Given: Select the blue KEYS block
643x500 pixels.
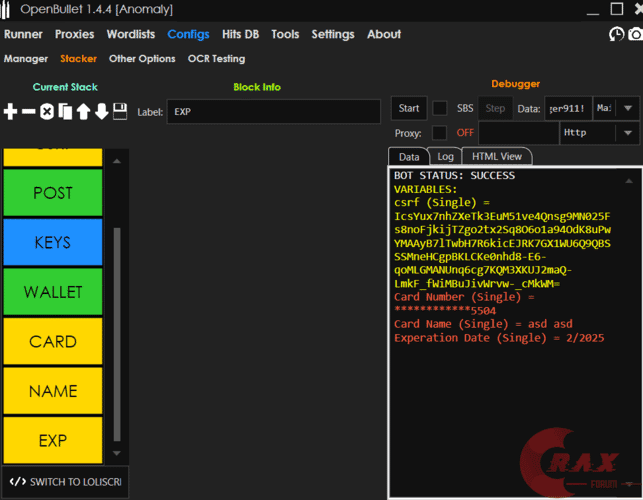Looking at the screenshot, I should coord(53,243).
